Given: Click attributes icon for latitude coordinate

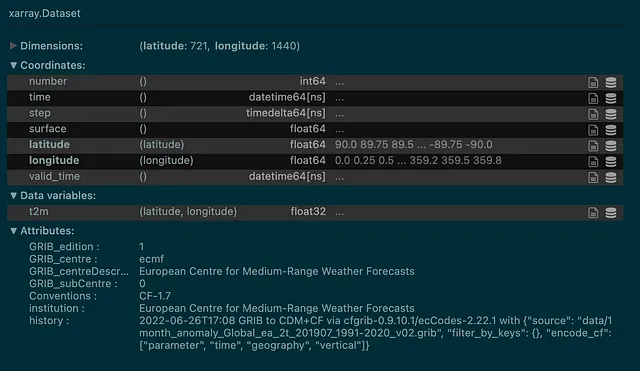Looking at the screenshot, I should click(593, 146).
